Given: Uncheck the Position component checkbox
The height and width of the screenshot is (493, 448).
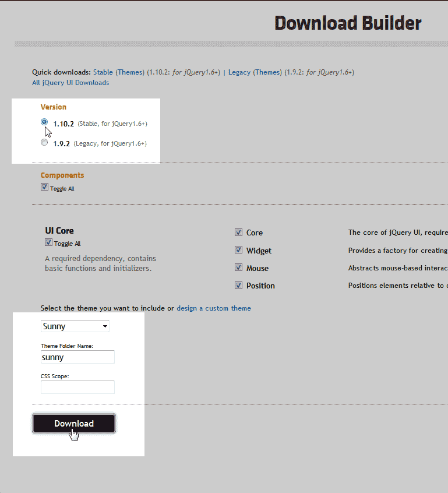Looking at the screenshot, I should [x=238, y=285].
